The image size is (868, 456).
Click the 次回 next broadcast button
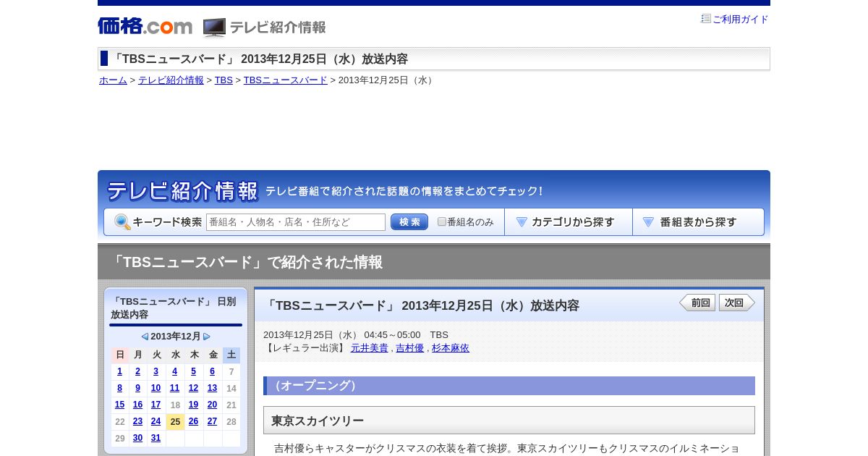tap(737, 303)
